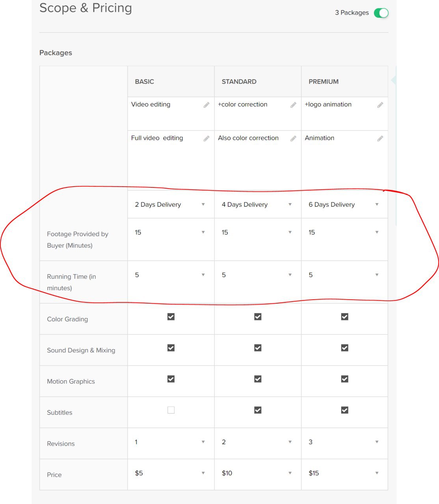Edit the Standard package title pencil icon
This screenshot has height=504, width=439.
tap(293, 105)
